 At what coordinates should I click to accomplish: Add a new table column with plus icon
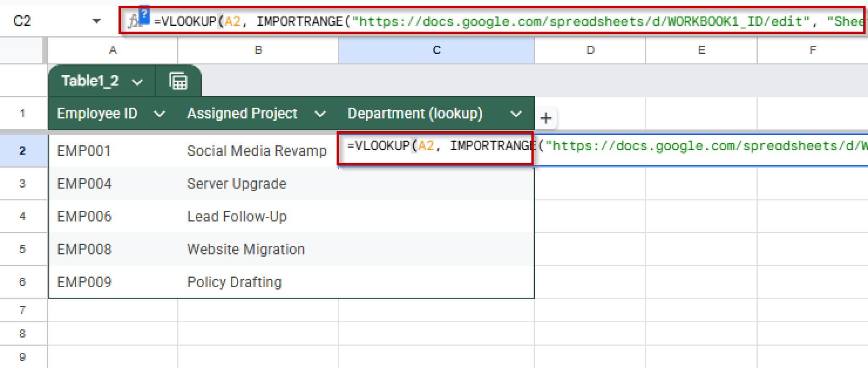(546, 118)
